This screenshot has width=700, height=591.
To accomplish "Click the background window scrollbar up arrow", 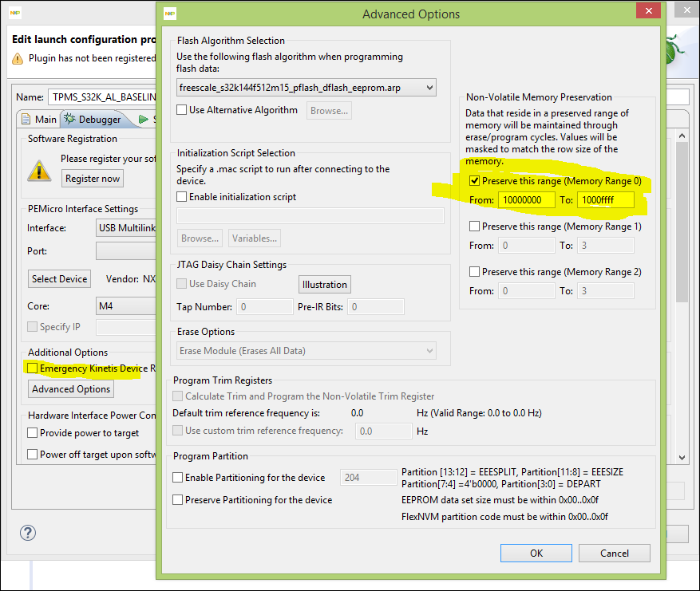I will click(682, 135).
